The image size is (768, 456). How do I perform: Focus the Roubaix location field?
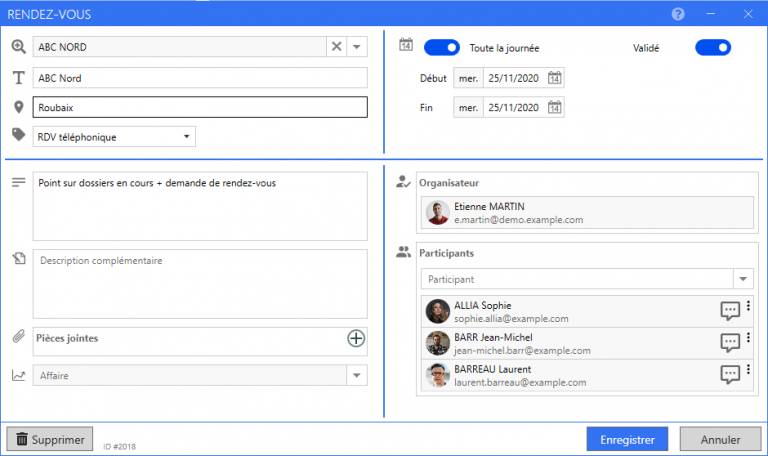(200, 107)
